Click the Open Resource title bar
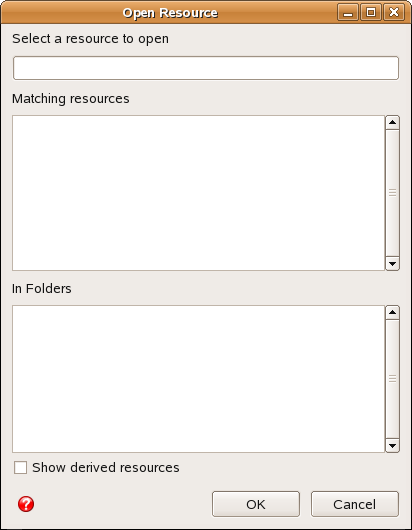The width and height of the screenshot is (412, 530). (170, 13)
